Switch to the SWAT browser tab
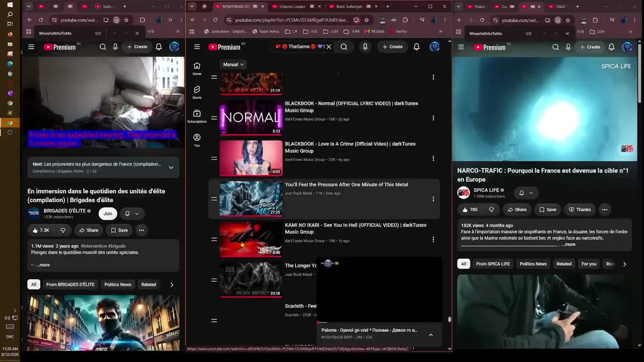Screen dimensions: 644x362 pos(557,7)
